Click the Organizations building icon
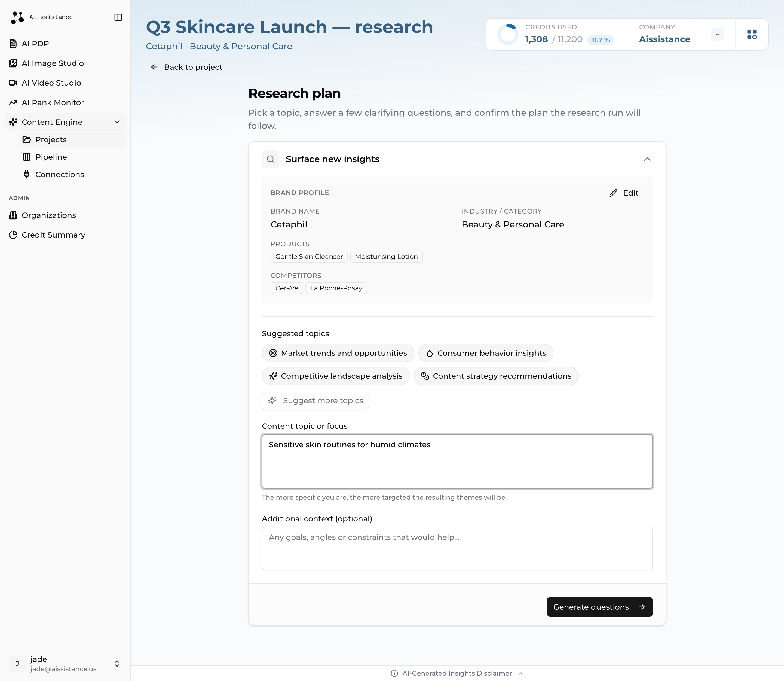This screenshot has width=784, height=681. tap(13, 215)
